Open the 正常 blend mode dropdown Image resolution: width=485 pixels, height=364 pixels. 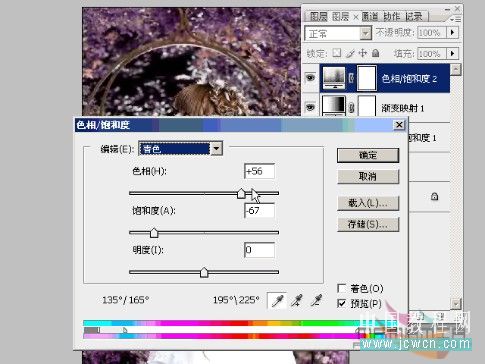click(x=338, y=33)
